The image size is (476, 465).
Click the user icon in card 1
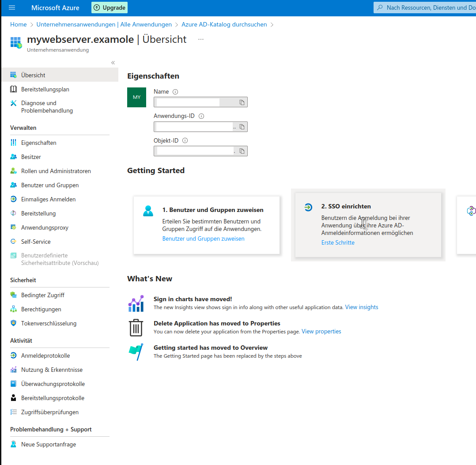tap(148, 211)
